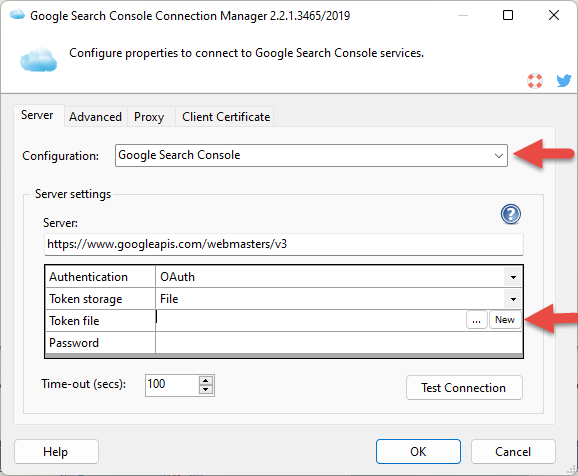
Task: Click into the Server URL field
Action: 283,244
